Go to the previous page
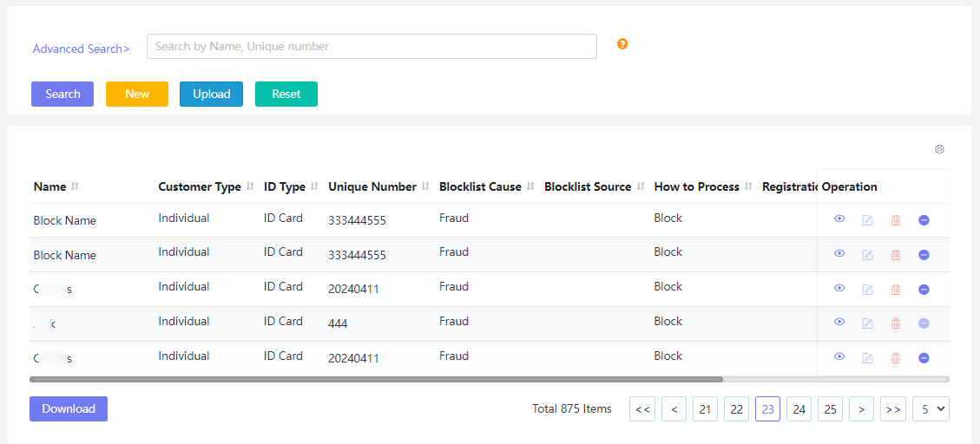980x444 pixels. [674, 409]
